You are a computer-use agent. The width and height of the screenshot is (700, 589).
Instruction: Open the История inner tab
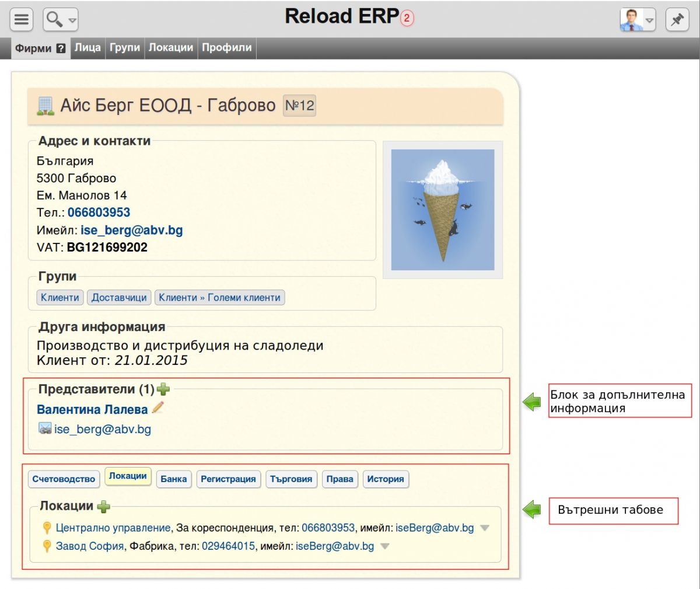coord(385,479)
